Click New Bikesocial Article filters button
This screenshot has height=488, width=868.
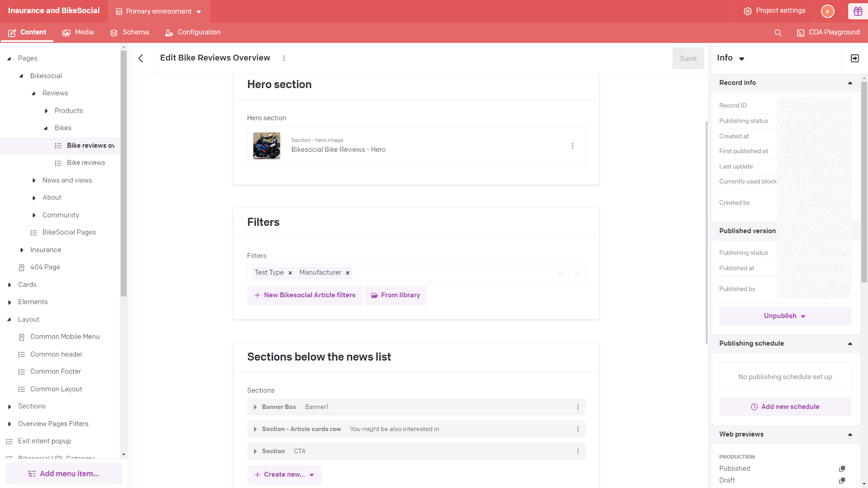305,295
